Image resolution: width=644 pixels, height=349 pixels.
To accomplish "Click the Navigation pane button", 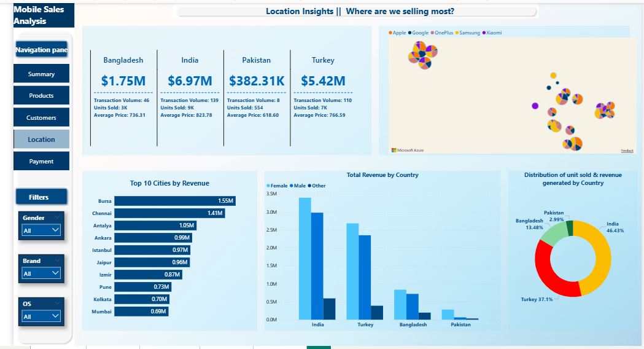I will tap(41, 50).
